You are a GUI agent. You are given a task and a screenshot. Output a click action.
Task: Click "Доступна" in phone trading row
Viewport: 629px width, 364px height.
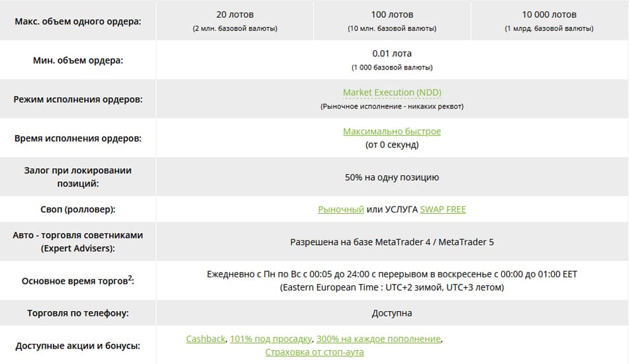click(392, 313)
